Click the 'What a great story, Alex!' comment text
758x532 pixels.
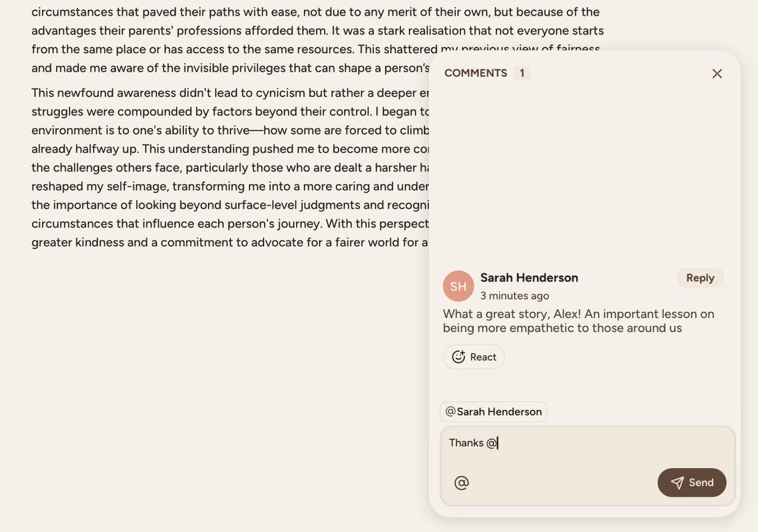(x=578, y=321)
